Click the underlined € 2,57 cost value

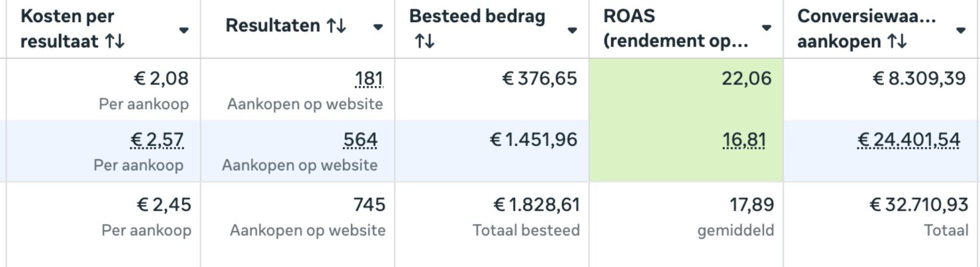click(157, 140)
